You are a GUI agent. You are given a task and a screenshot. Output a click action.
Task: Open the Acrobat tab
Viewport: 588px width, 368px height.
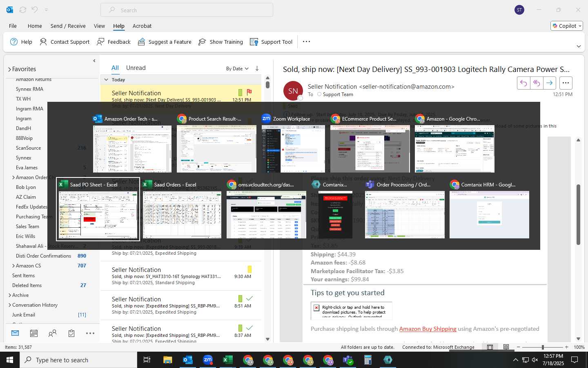coord(142,26)
